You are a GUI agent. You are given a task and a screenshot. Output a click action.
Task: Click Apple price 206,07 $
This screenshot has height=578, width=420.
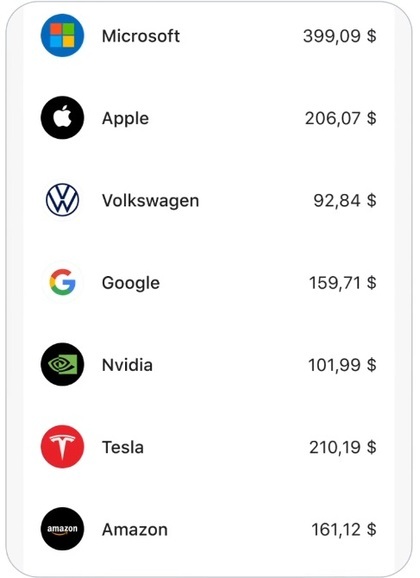click(341, 118)
